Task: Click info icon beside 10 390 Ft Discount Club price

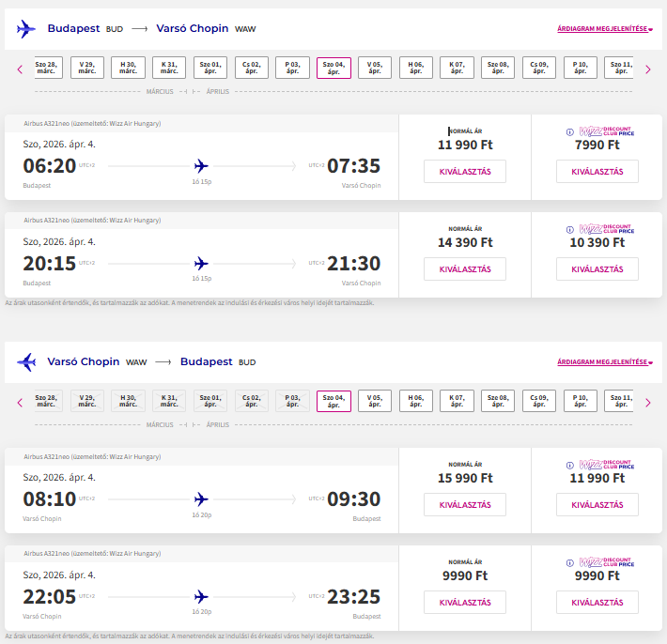Action: pyautogui.click(x=569, y=229)
